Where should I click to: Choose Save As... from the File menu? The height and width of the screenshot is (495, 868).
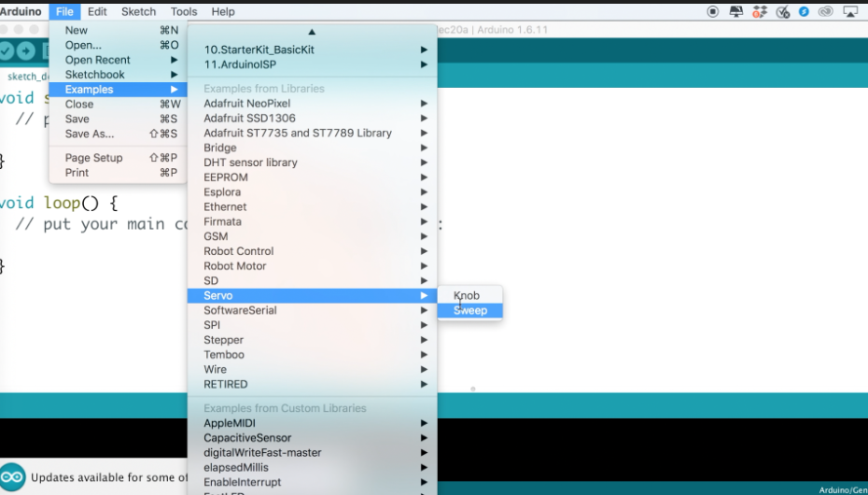pyautogui.click(x=118, y=134)
